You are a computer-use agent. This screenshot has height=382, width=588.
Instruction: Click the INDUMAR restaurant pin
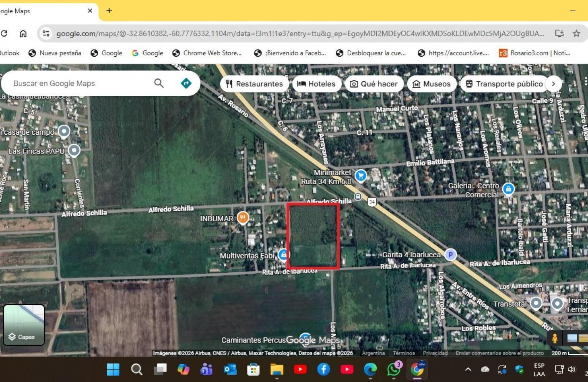pyautogui.click(x=243, y=218)
